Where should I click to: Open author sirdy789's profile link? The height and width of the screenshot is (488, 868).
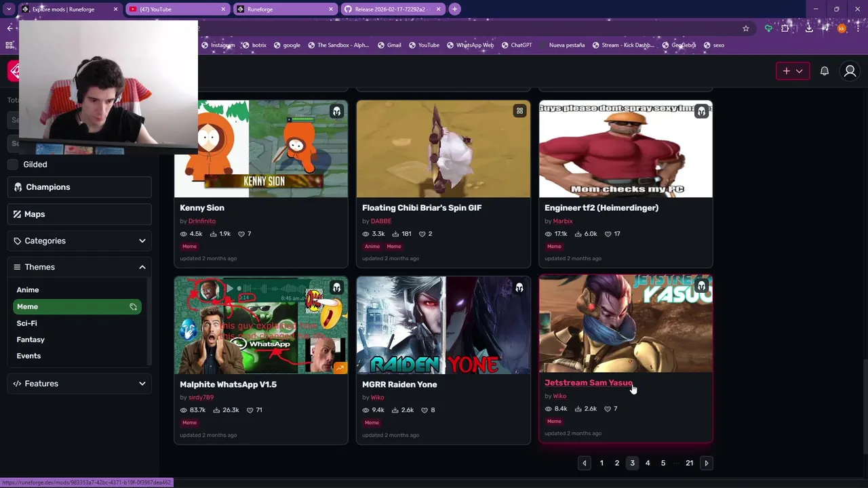point(201,397)
